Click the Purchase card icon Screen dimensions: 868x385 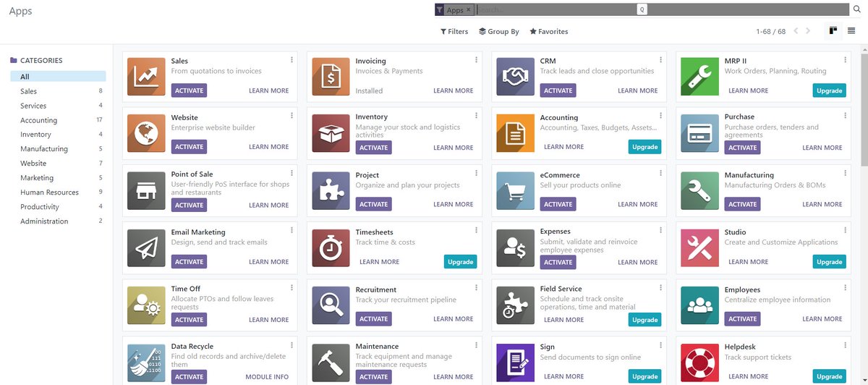(699, 133)
